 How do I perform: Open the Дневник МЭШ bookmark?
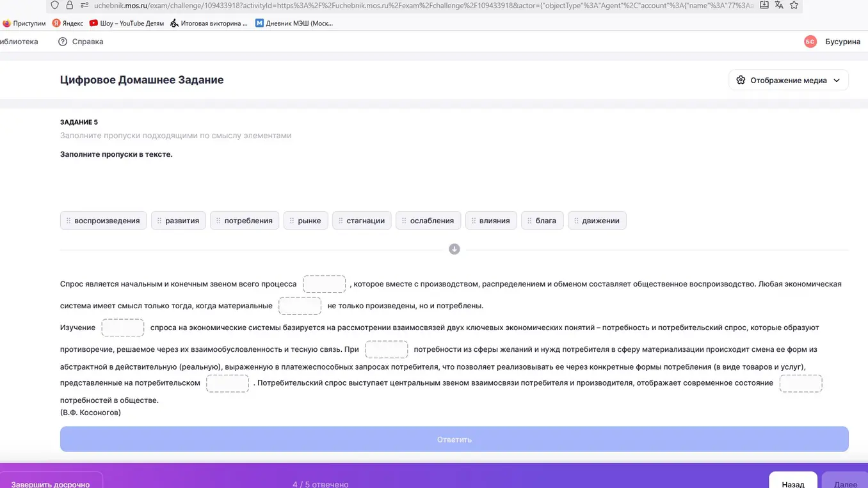point(294,23)
